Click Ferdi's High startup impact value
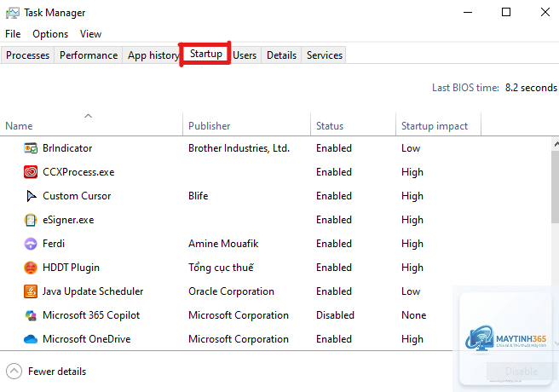559x392 pixels. click(412, 244)
